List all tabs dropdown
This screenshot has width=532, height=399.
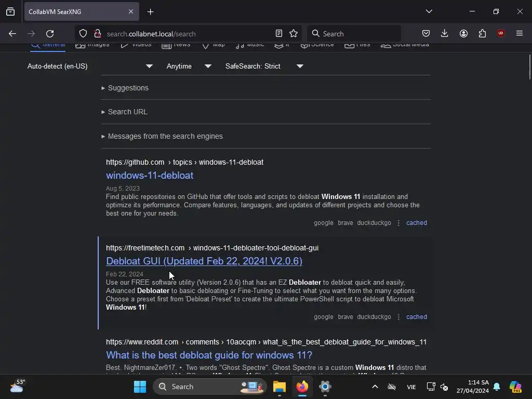click(429, 11)
